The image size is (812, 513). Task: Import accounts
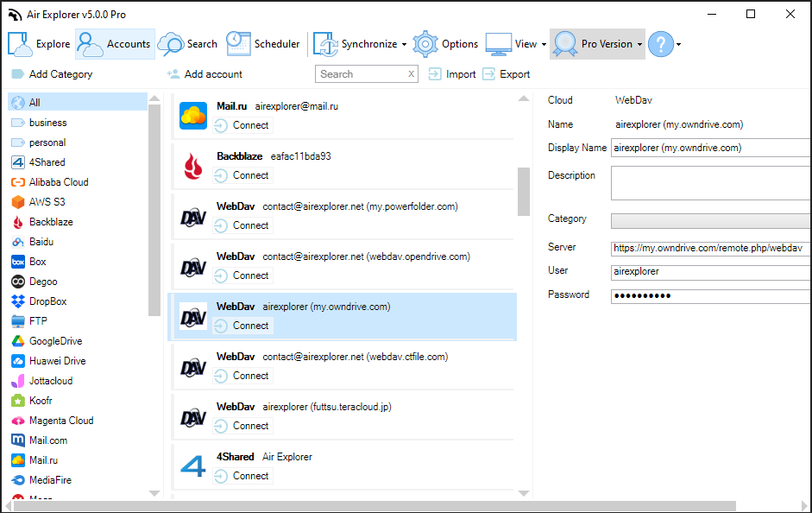coord(452,74)
